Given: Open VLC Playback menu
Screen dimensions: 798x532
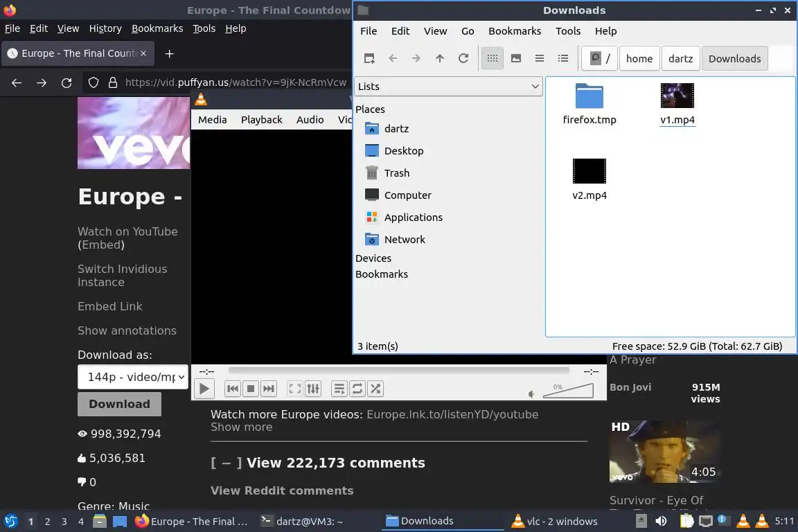Looking at the screenshot, I should [x=262, y=120].
